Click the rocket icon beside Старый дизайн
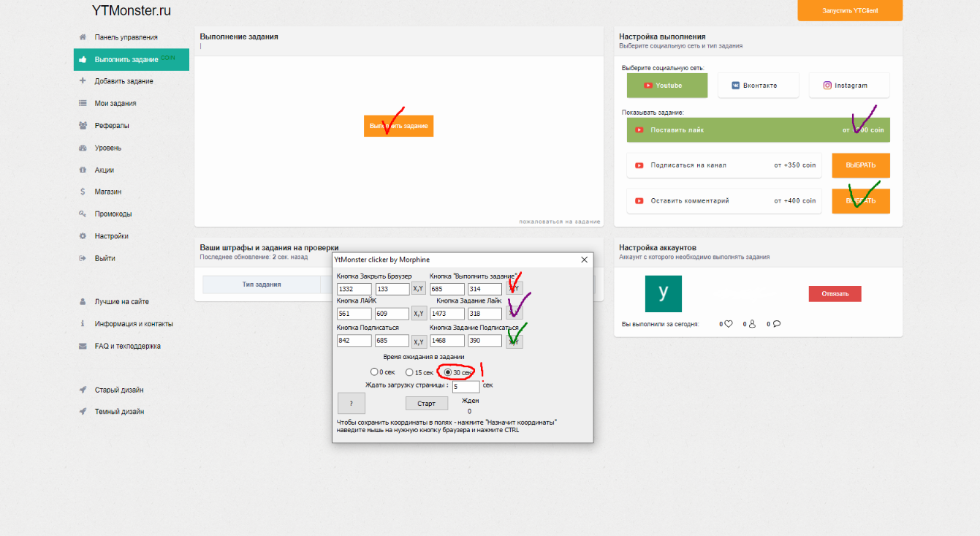Image resolution: width=980 pixels, height=536 pixels. [83, 390]
